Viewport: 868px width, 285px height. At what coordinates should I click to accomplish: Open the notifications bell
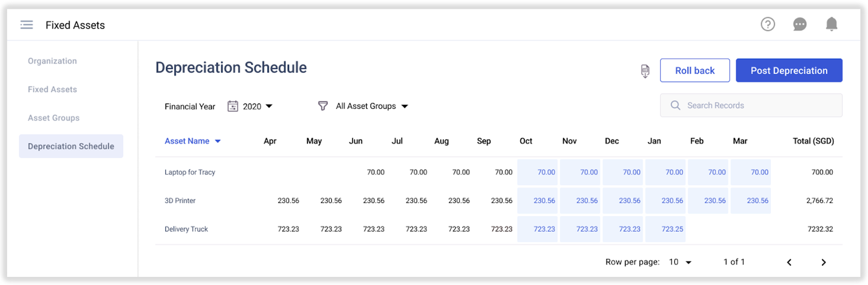coord(831,24)
